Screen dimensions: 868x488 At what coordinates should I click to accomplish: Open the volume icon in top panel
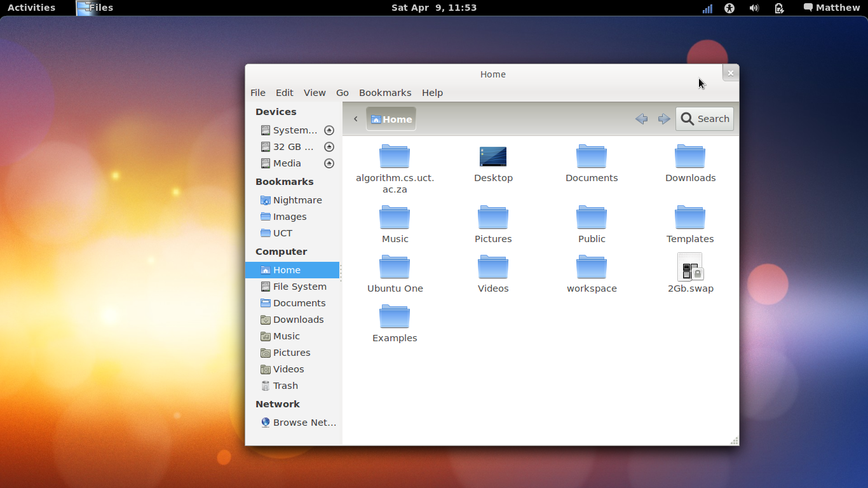(x=754, y=8)
